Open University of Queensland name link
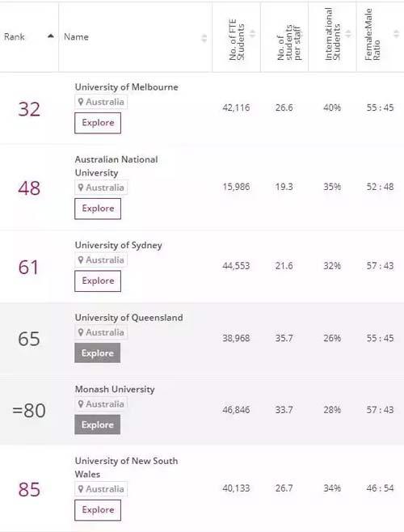This screenshot has height=532, width=404. (x=129, y=318)
